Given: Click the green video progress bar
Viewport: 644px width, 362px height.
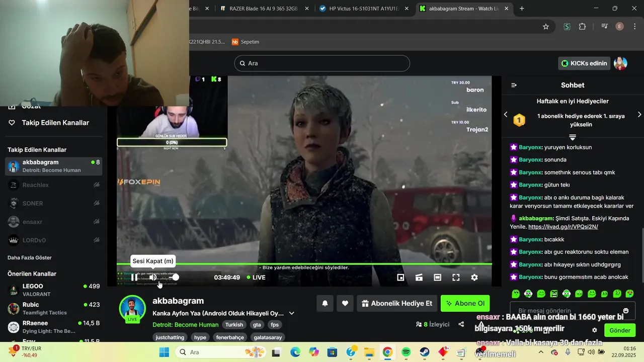Looking at the screenshot, I should pyautogui.click(x=304, y=264).
